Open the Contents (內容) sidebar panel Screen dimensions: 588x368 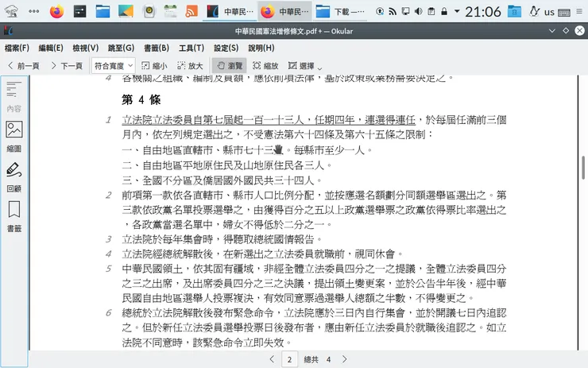pos(14,96)
